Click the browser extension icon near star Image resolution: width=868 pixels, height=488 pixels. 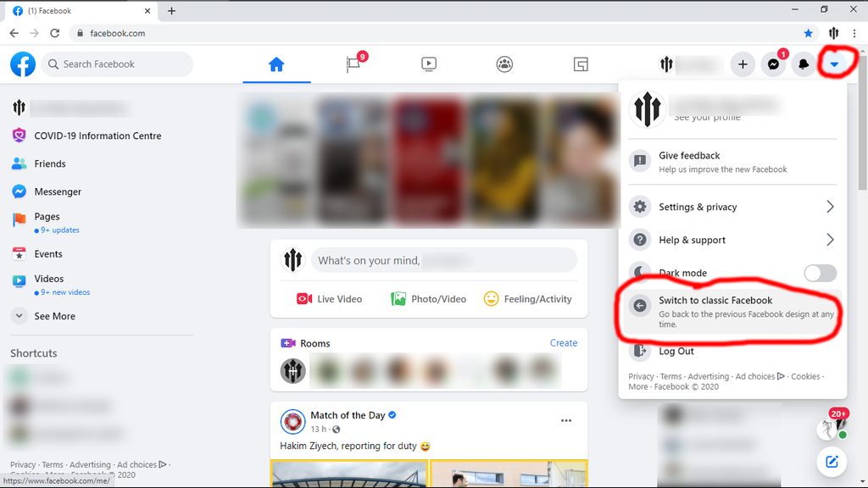[834, 33]
